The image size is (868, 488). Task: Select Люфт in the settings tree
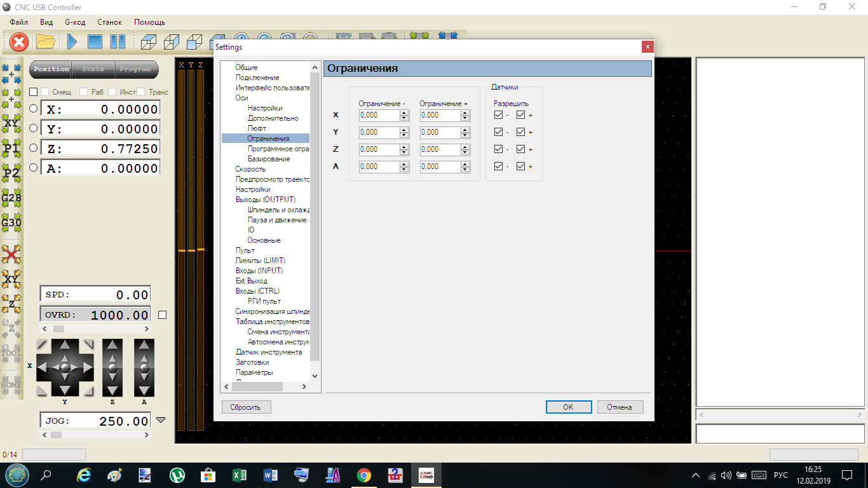pos(257,128)
